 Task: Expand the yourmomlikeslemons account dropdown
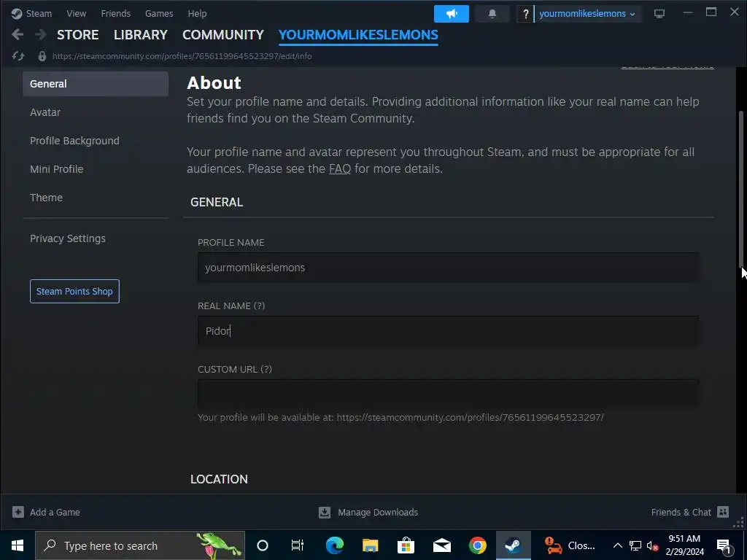pyautogui.click(x=587, y=14)
